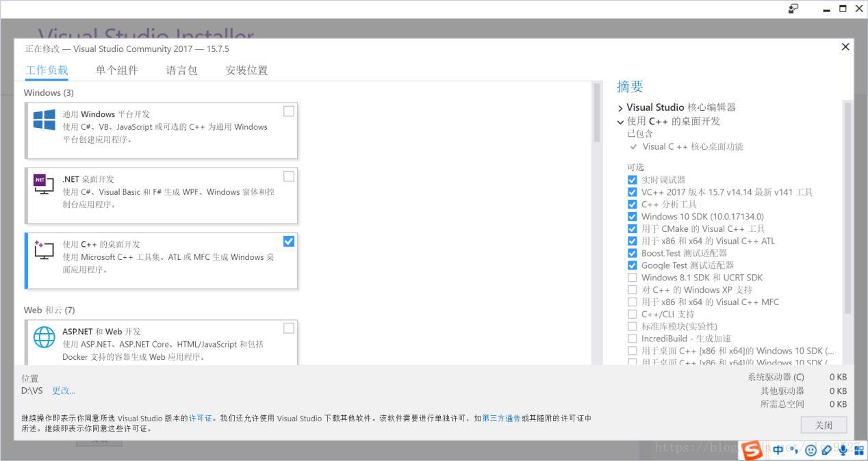868x461 pixels.
Task: Uncheck Boost.Test 测试适配器
Action: pos(632,253)
